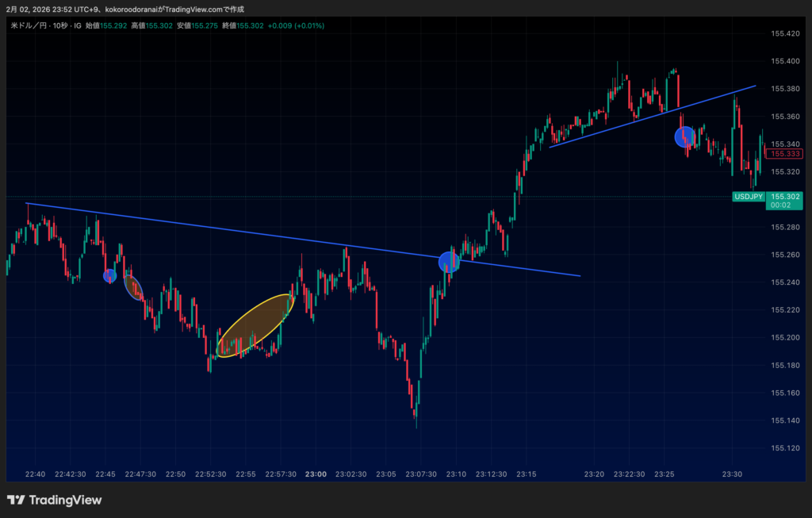Click the bold 23:00 time axis label
Image resolution: width=812 pixels, height=518 pixels.
pyautogui.click(x=316, y=474)
